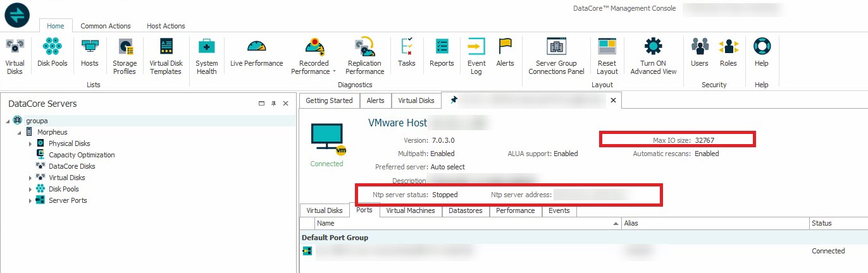This screenshot has width=868, height=273.
Task: Click the DataCore application logo button
Action: [x=18, y=15]
